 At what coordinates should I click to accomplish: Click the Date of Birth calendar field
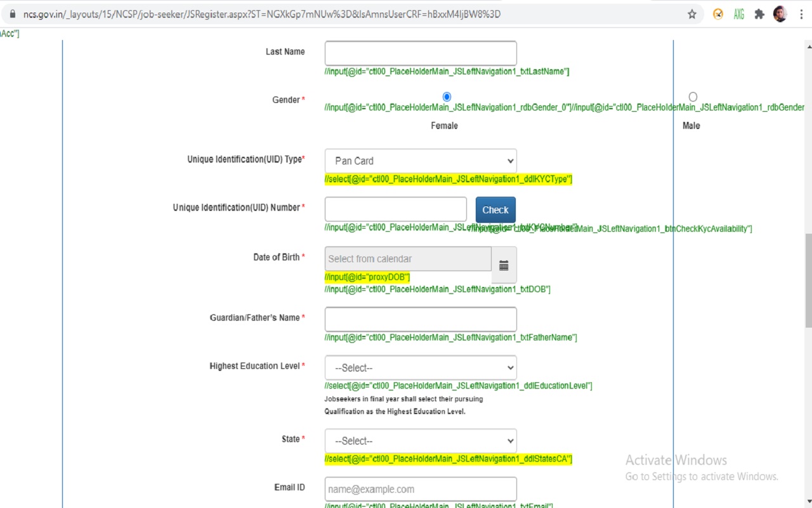[408, 259]
